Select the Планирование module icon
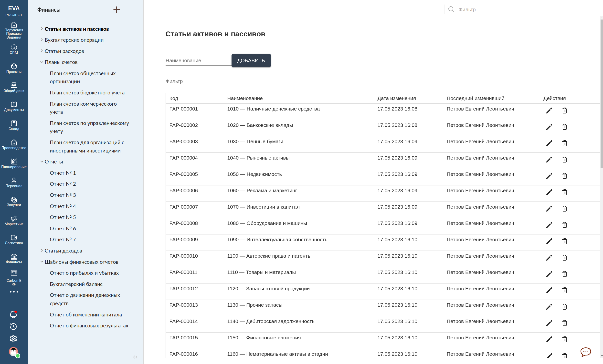 click(x=14, y=163)
